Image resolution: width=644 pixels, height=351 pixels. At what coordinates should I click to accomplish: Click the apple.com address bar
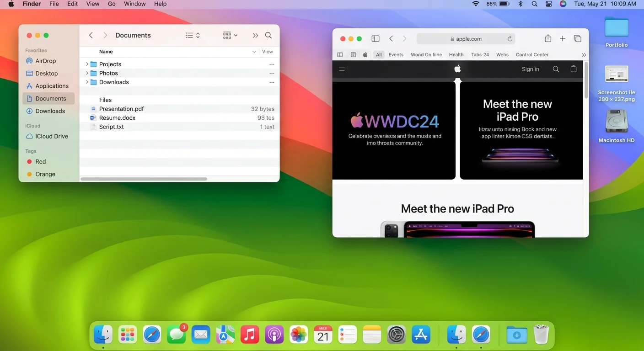466,39
